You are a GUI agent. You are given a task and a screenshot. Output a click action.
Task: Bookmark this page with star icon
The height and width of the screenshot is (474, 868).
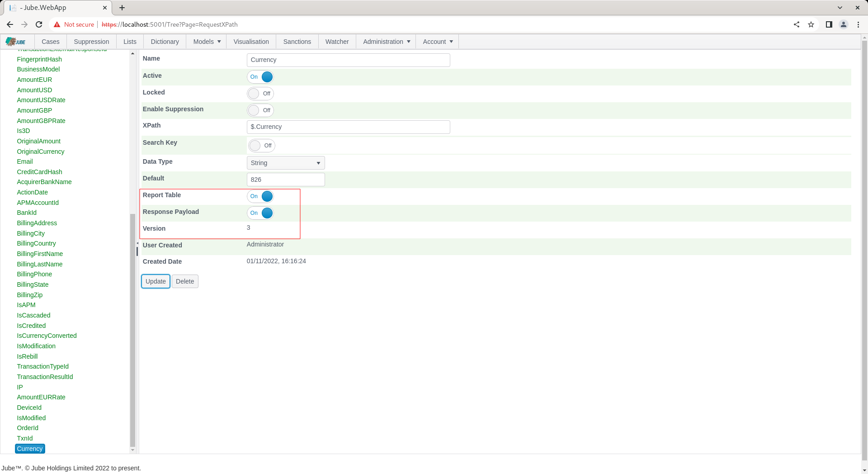click(811, 24)
